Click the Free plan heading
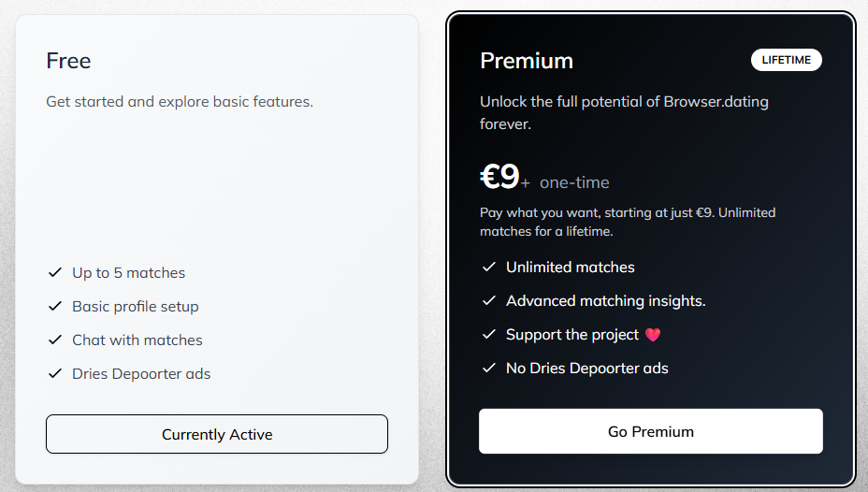Screen dimensions: 868x492 [68, 60]
